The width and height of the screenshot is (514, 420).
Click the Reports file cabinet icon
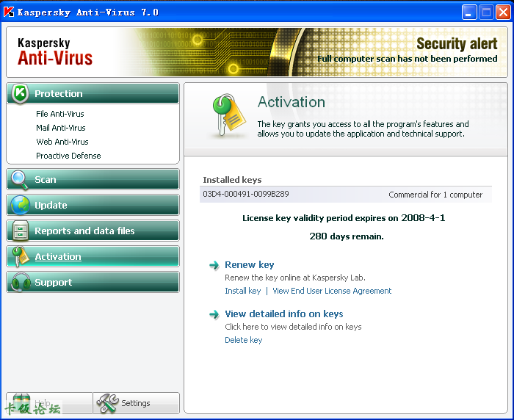20,231
